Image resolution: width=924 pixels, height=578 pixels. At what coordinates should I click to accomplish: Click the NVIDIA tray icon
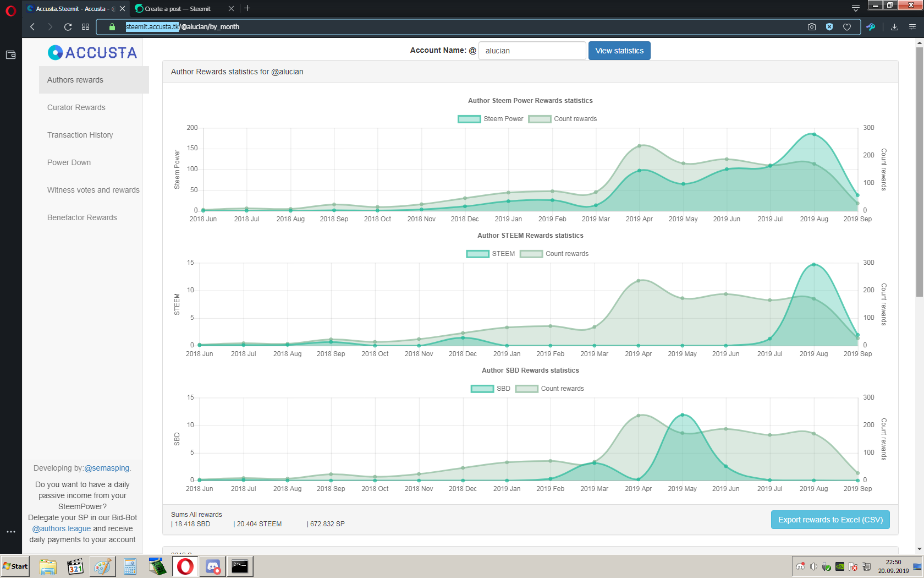[x=840, y=566]
